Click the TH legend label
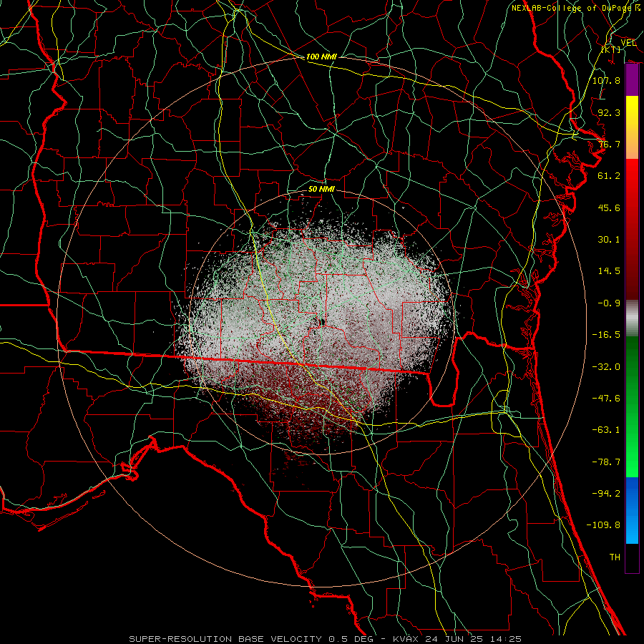This screenshot has height=644, width=644. coord(615,557)
